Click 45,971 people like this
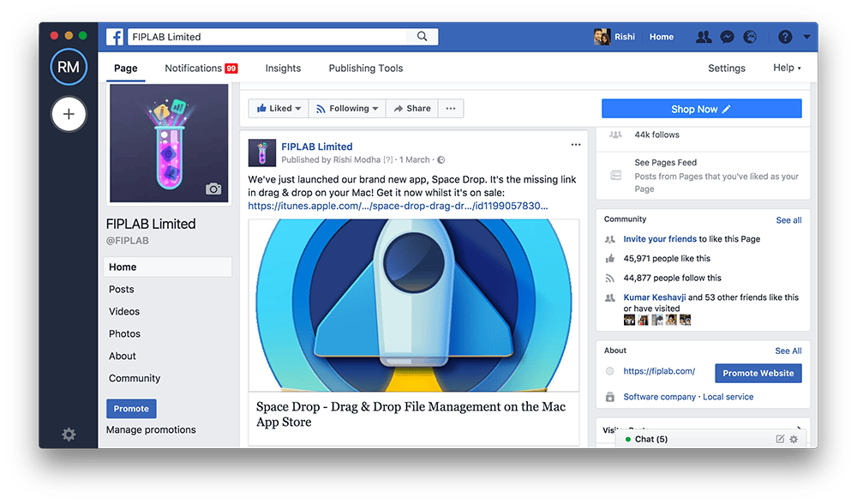The image size is (857, 504). click(x=667, y=259)
